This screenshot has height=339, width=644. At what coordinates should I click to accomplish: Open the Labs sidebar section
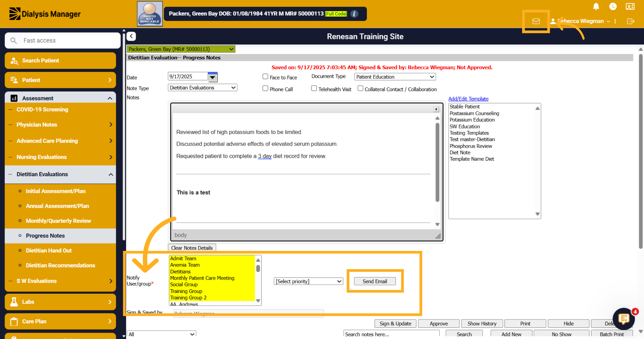(x=60, y=302)
